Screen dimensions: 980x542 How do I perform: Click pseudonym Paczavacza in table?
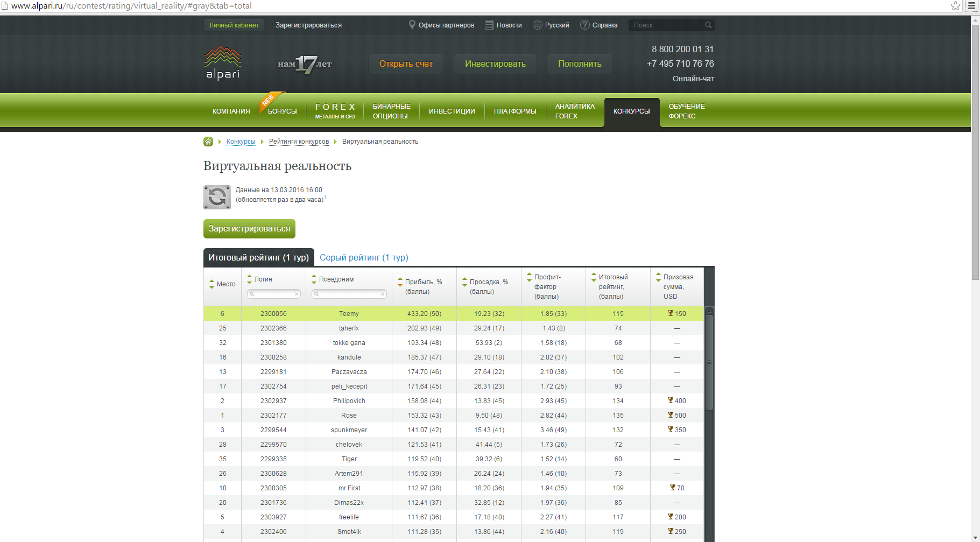coord(349,372)
